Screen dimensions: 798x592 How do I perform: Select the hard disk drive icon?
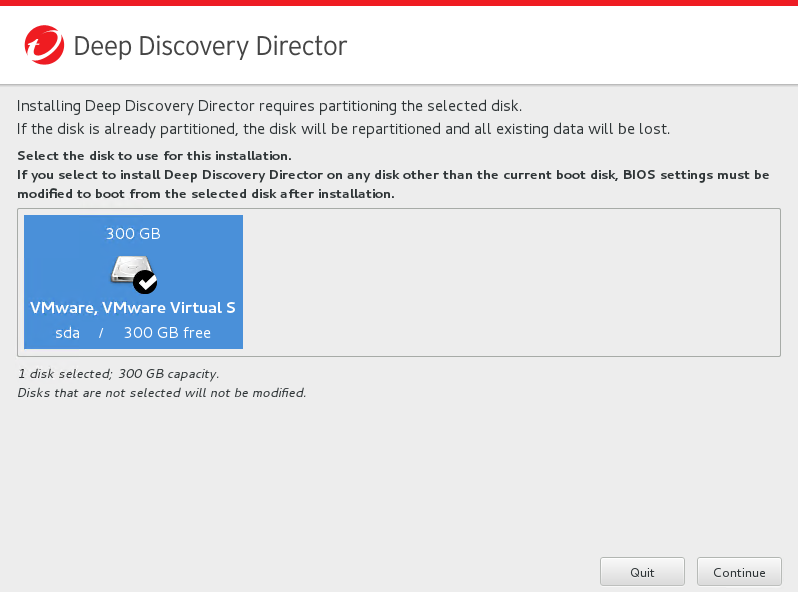(129, 268)
